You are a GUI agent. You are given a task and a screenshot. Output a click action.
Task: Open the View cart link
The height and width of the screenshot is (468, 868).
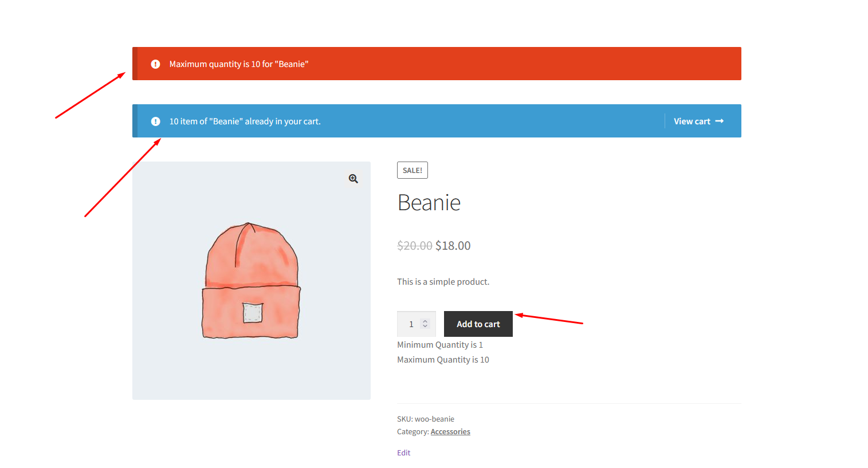[692, 121]
